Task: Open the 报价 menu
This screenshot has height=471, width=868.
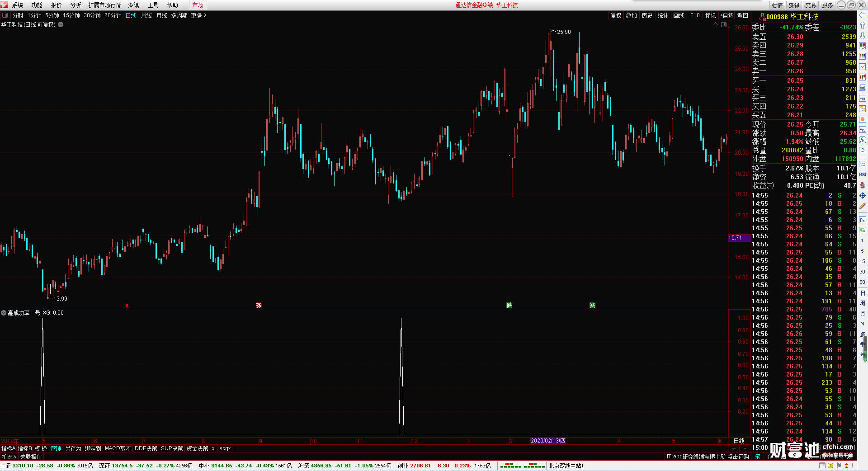Action: 57,5
